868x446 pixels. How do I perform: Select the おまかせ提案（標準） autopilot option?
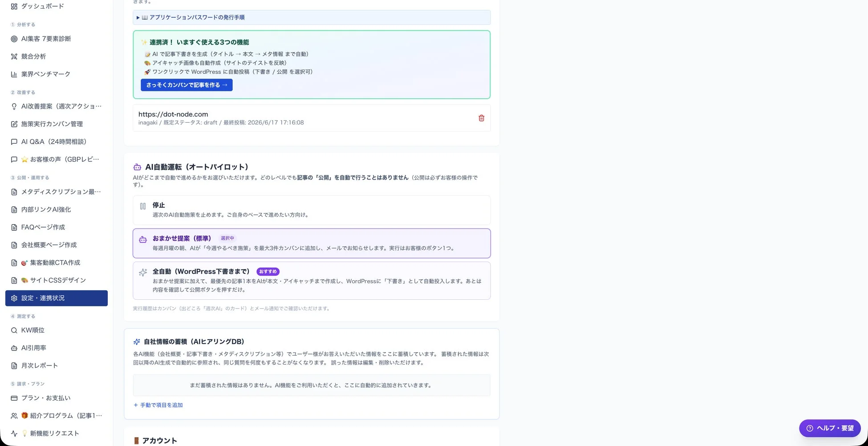[x=312, y=243]
